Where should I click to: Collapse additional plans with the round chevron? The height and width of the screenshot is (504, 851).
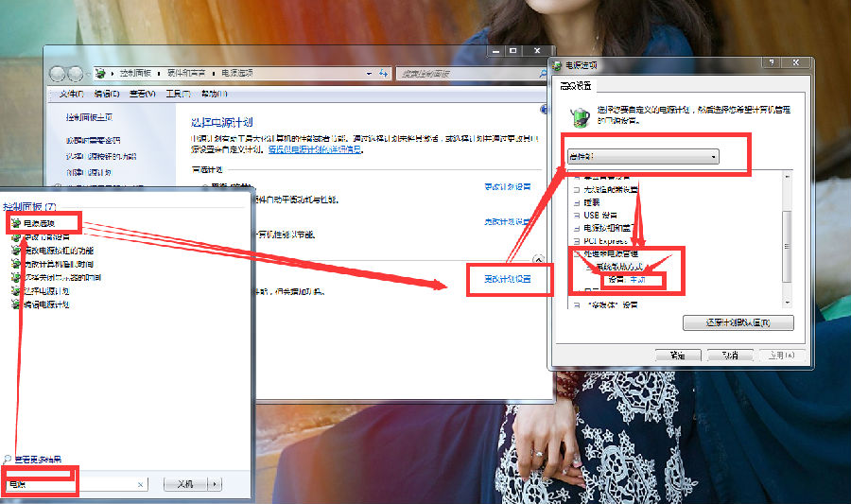538,257
